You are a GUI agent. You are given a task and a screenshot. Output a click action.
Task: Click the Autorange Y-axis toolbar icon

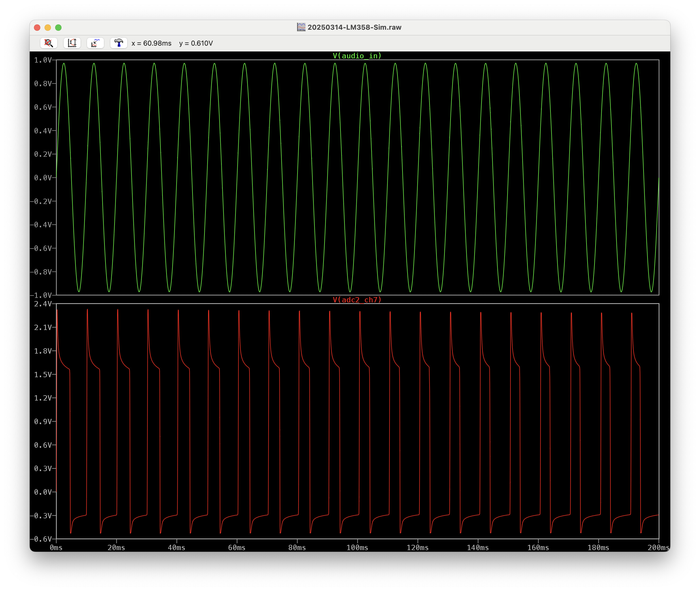pos(72,43)
